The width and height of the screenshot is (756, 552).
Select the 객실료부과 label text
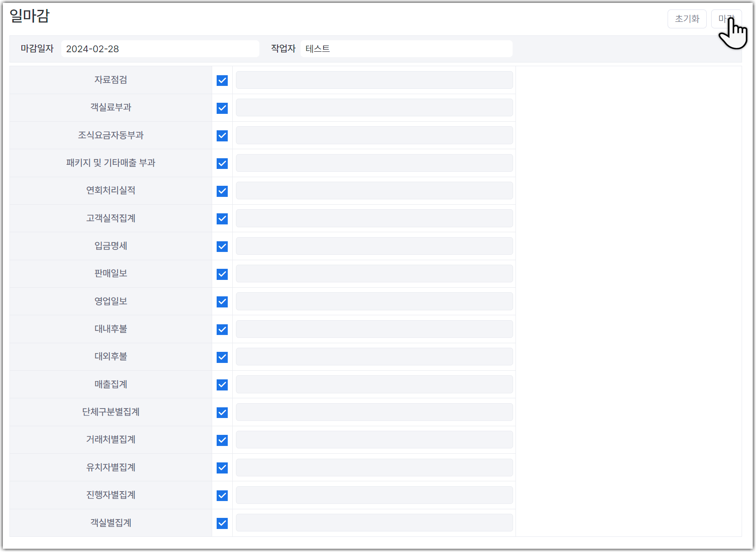111,107
